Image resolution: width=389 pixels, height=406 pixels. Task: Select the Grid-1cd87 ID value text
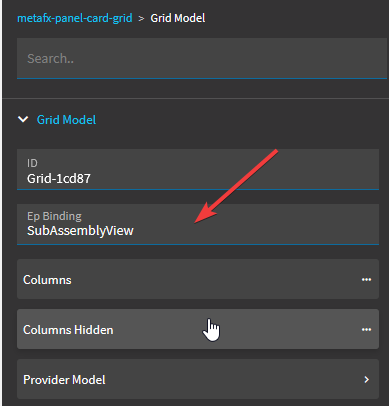tap(59, 179)
